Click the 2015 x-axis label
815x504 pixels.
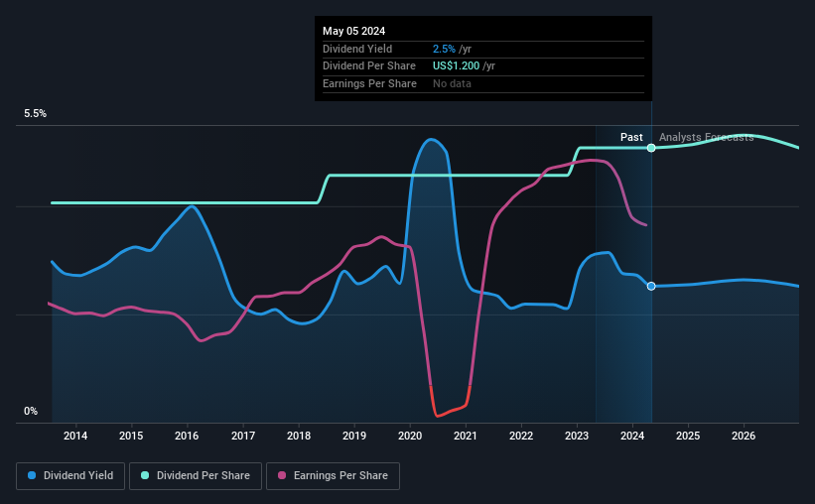pos(131,436)
